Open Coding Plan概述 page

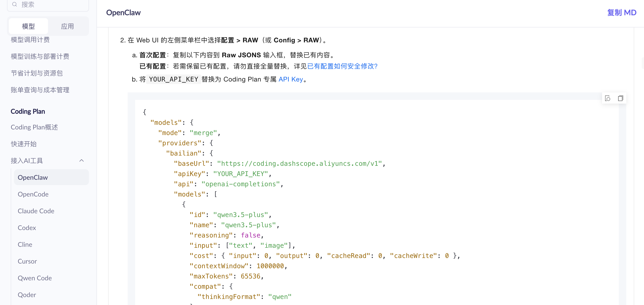[34, 127]
